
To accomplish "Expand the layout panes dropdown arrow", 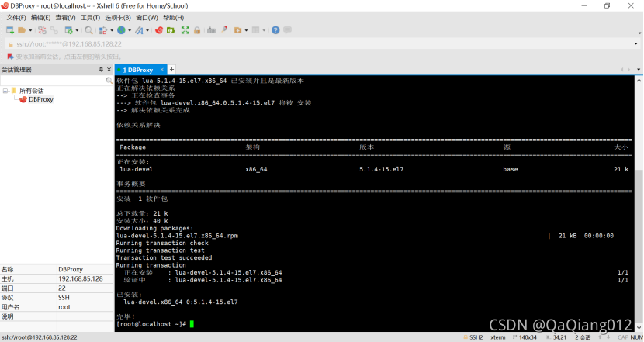I will tap(264, 30).
